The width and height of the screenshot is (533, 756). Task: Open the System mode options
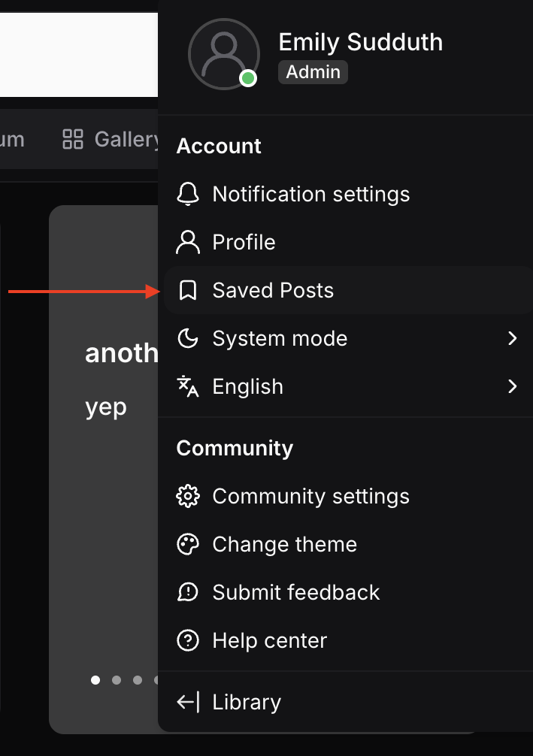pyautogui.click(x=280, y=338)
